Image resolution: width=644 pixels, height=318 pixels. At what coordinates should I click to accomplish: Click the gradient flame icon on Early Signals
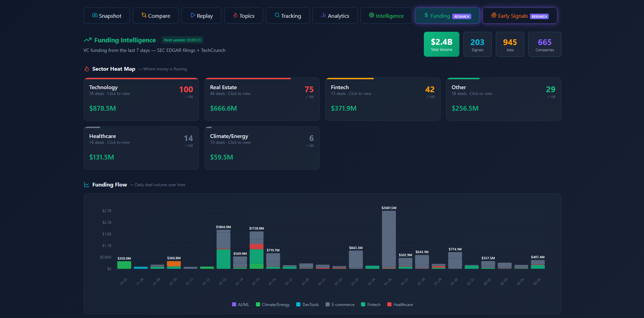click(493, 15)
